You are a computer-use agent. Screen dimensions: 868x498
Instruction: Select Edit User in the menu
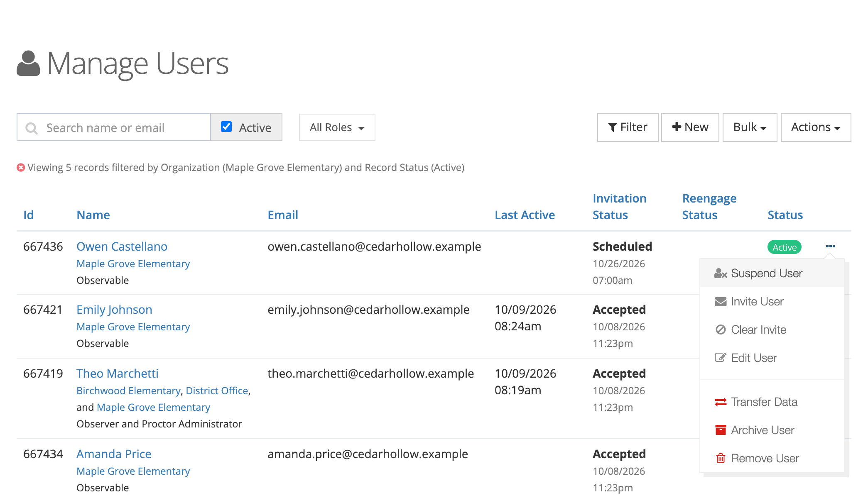click(x=772, y=358)
